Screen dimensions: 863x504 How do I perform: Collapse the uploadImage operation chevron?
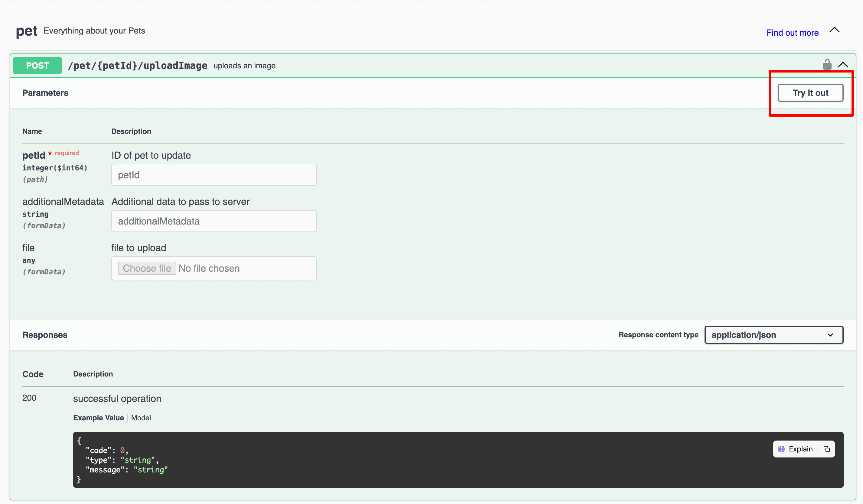[843, 65]
